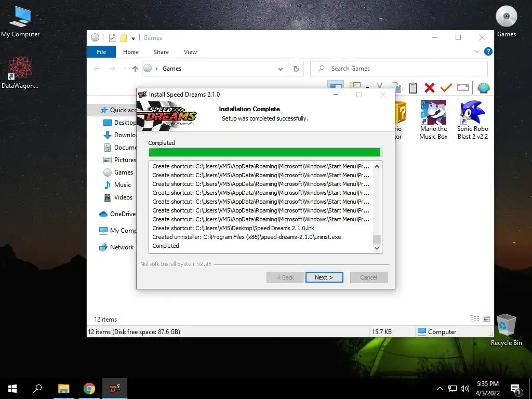532x399 pixels.
Task: Select Downloads in the navigation pane
Action: pyautogui.click(x=119, y=135)
